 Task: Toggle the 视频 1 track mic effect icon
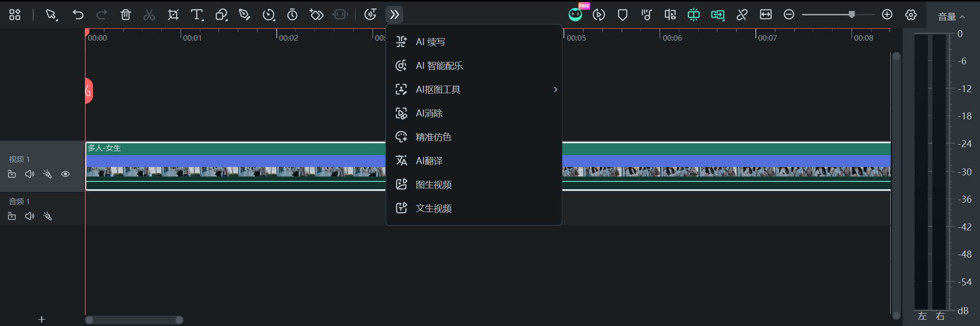(48, 174)
